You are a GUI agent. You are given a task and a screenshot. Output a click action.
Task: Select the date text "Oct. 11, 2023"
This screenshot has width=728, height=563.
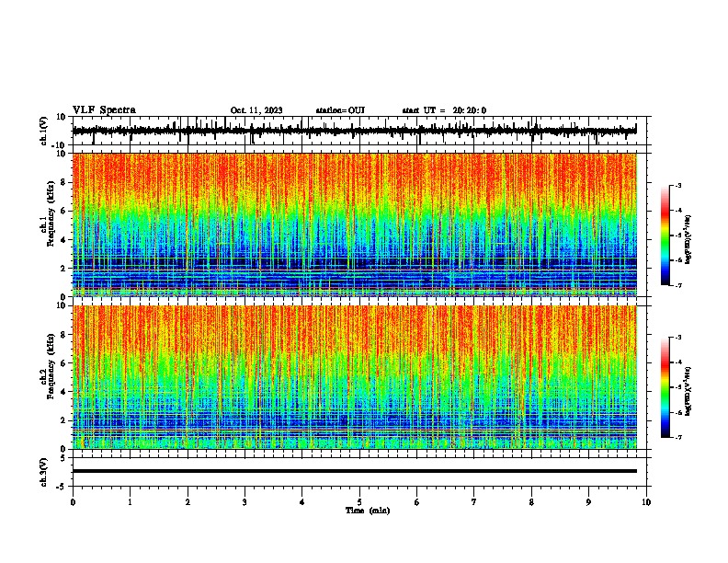click(256, 110)
